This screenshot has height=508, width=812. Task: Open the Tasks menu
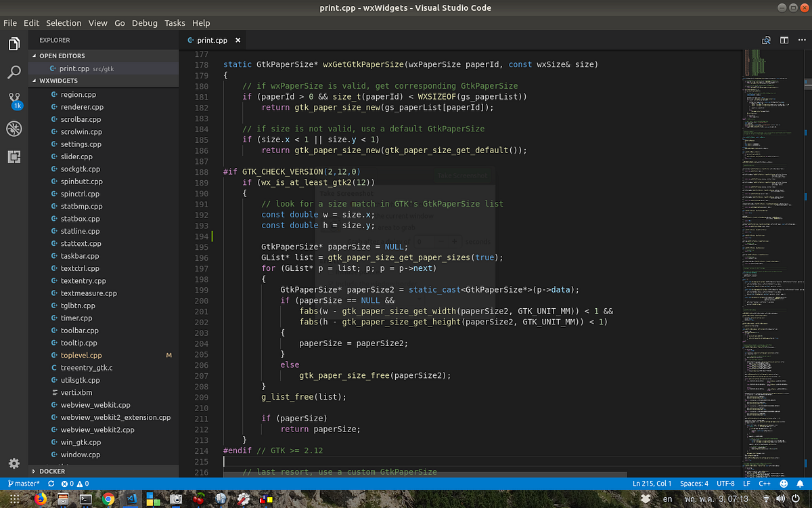click(x=175, y=23)
